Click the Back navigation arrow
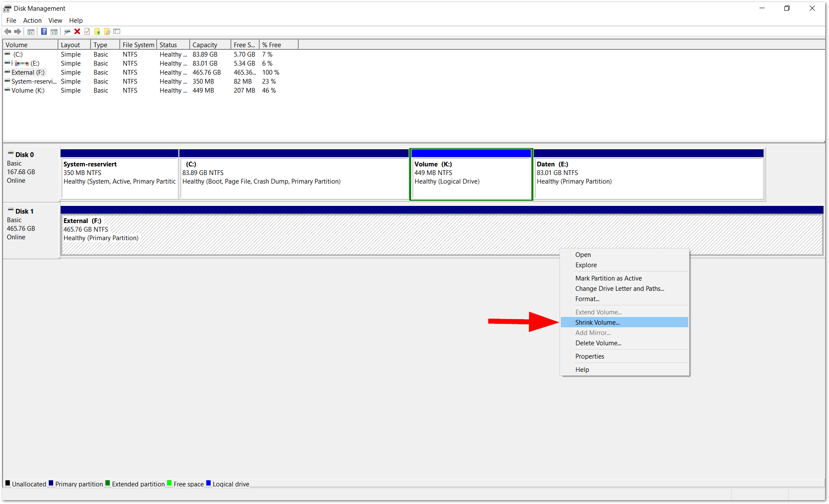The image size is (829, 504). coord(8,31)
